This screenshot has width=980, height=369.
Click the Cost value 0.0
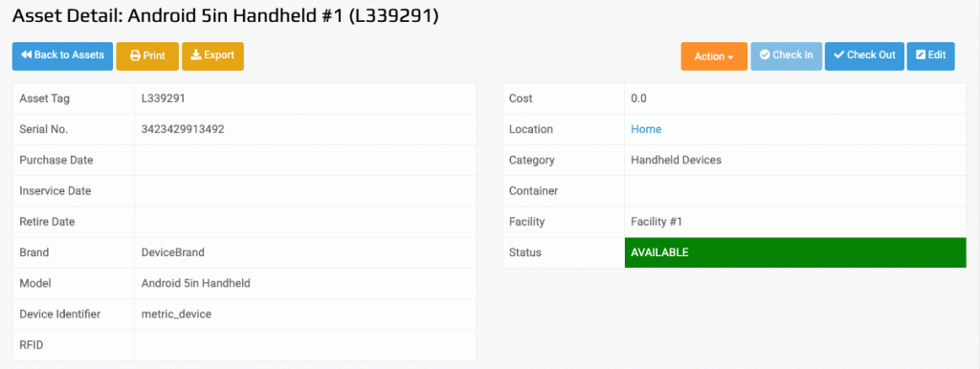(638, 98)
